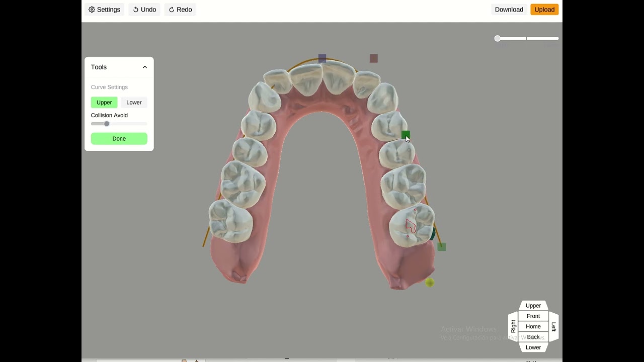
Task: Switch to Front view in cube
Action: (533, 316)
